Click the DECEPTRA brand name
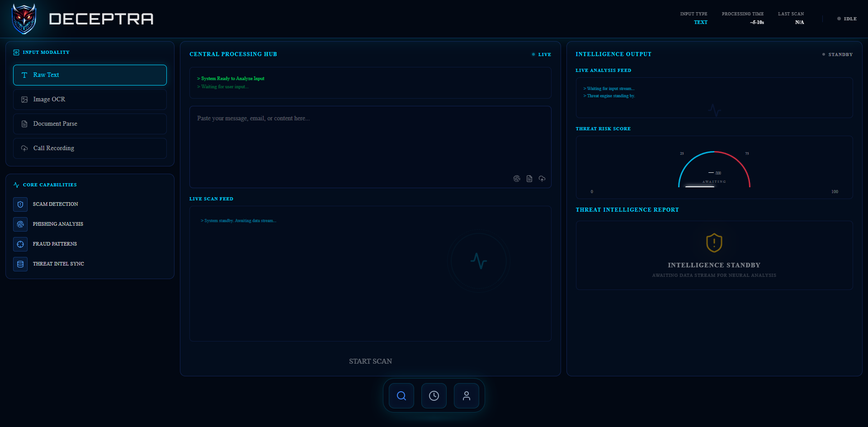This screenshot has height=427, width=868. point(101,19)
